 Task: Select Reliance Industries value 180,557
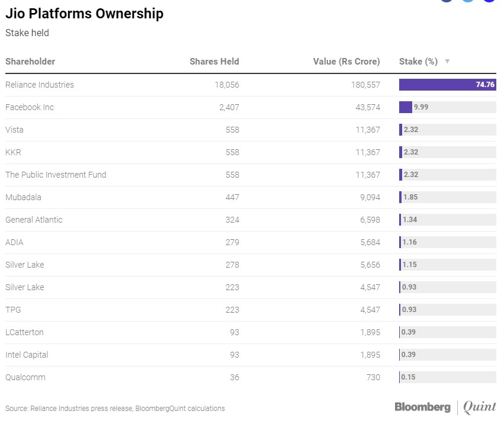click(x=366, y=85)
